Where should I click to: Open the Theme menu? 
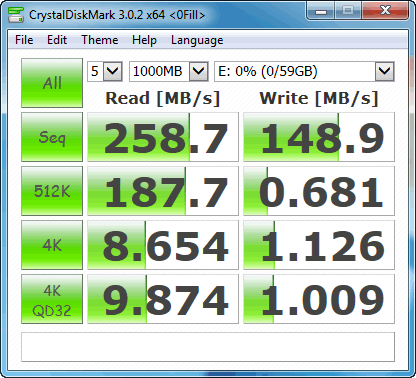(x=100, y=40)
